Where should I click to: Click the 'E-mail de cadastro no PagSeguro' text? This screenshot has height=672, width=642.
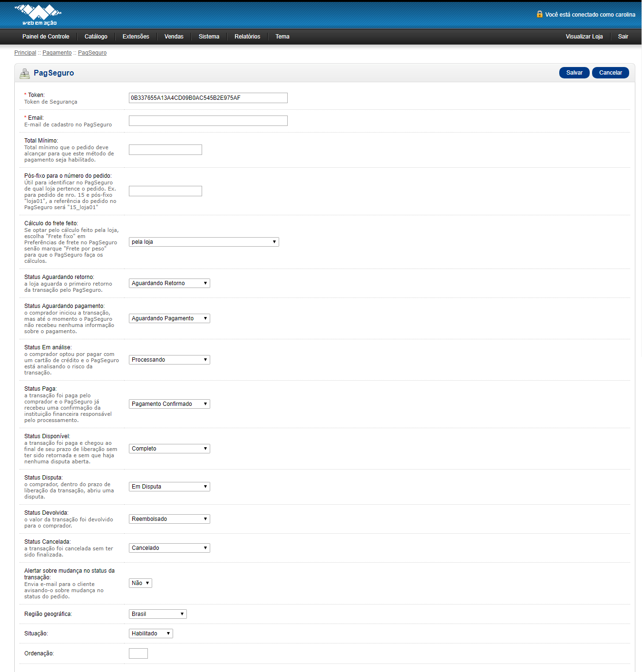(x=68, y=125)
